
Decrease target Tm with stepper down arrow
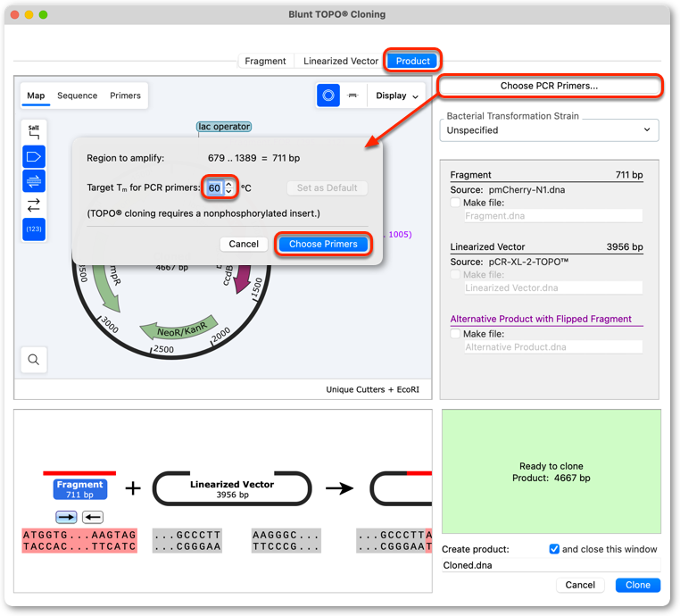(x=229, y=191)
